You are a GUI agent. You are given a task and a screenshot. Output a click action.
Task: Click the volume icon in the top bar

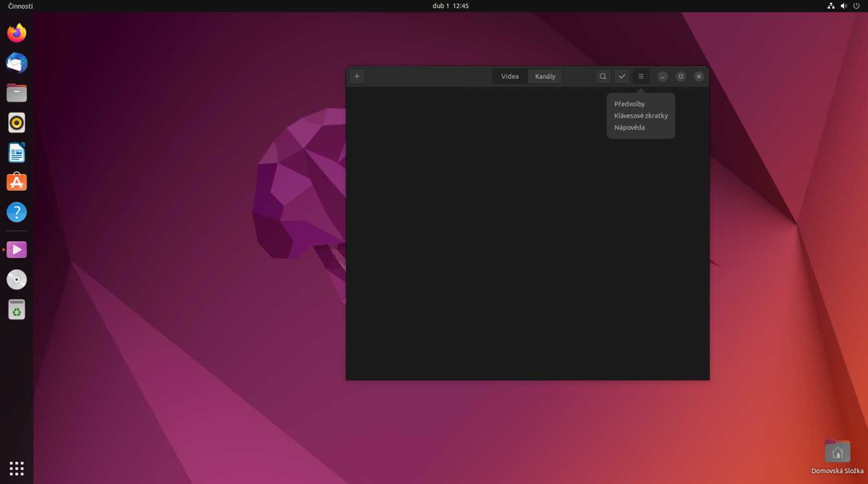point(844,6)
